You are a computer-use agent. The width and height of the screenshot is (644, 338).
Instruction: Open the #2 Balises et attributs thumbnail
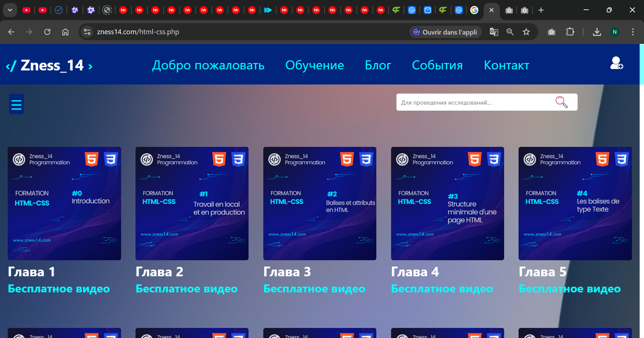coord(320,204)
